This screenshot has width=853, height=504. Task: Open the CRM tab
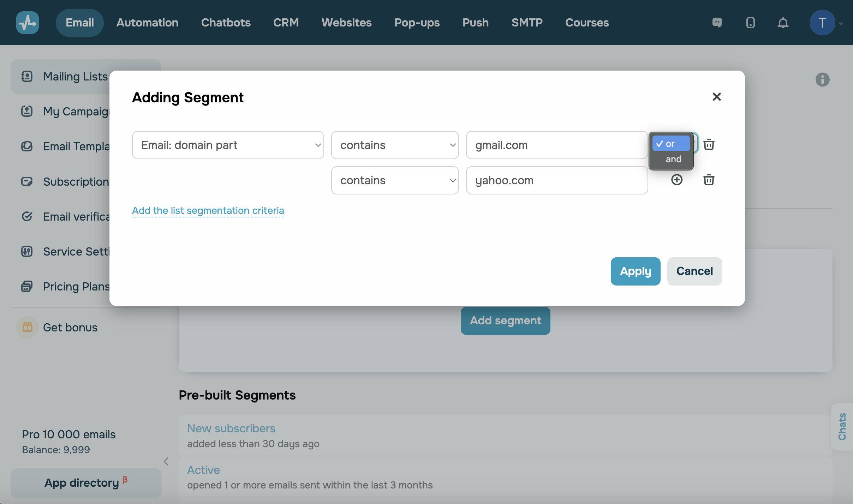pos(286,23)
